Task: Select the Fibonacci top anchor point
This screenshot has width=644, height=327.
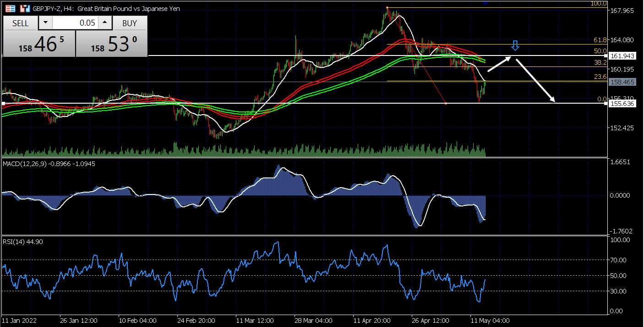Action: point(387,7)
